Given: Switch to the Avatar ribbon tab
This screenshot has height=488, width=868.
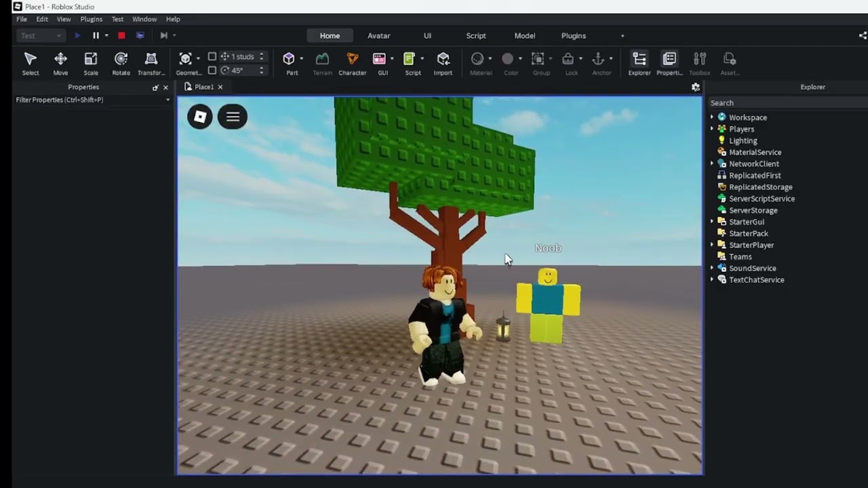Looking at the screenshot, I should [378, 35].
